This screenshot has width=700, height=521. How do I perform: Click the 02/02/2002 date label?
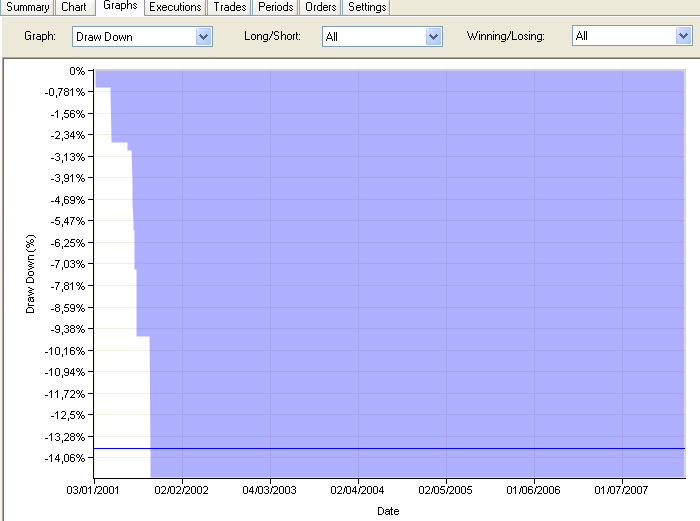[181, 490]
